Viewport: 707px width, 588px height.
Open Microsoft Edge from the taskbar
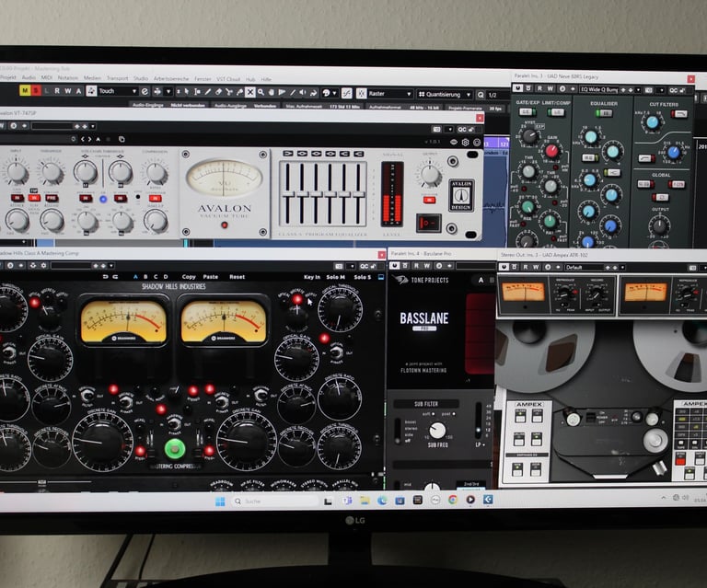(x=382, y=501)
